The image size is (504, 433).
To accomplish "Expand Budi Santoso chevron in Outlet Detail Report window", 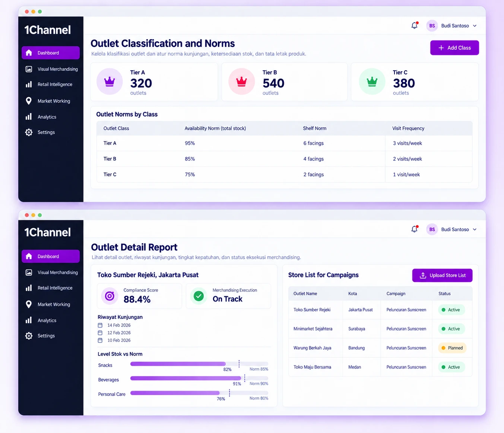I will [x=475, y=229].
